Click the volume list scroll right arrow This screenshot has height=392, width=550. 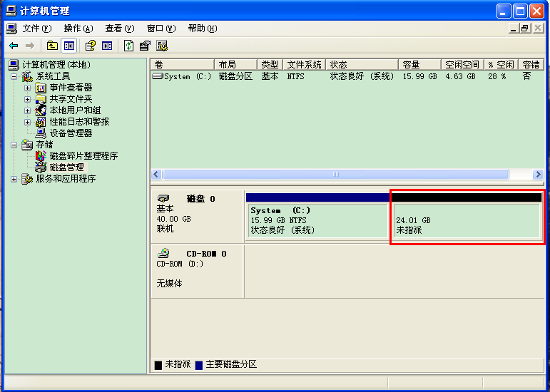tap(537, 174)
